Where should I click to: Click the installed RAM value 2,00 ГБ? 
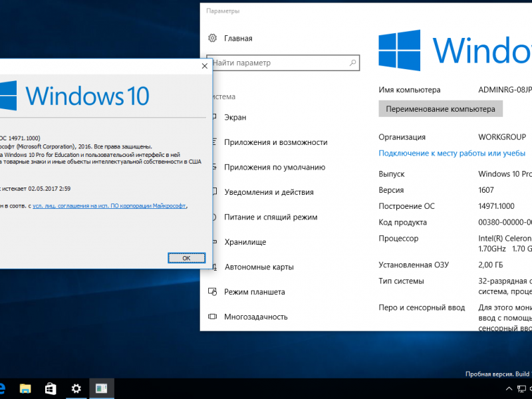point(491,265)
